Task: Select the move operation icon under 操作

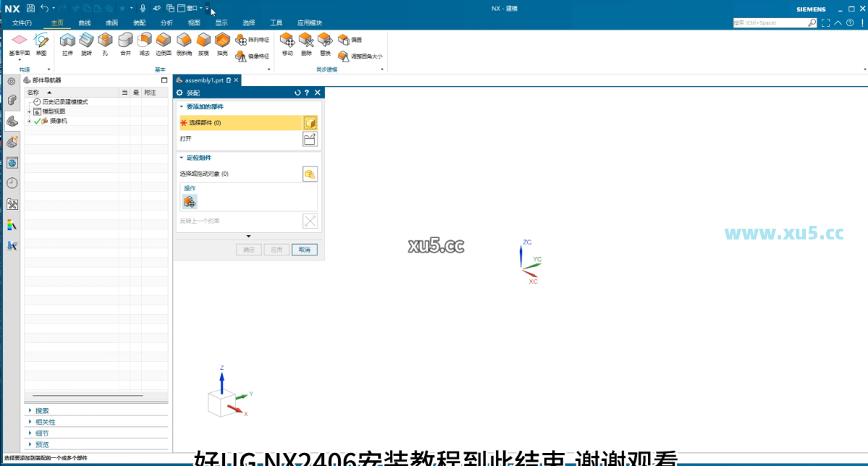Action: pyautogui.click(x=190, y=201)
